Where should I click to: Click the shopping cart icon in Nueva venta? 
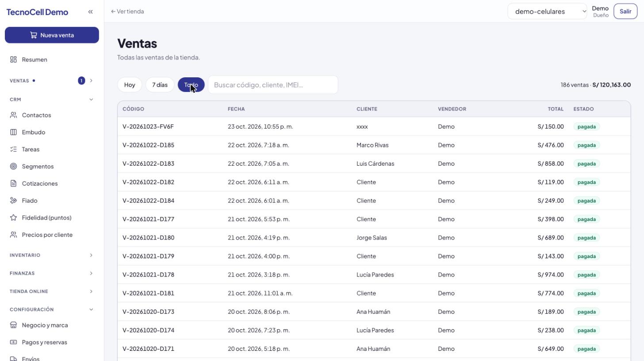pyautogui.click(x=34, y=35)
